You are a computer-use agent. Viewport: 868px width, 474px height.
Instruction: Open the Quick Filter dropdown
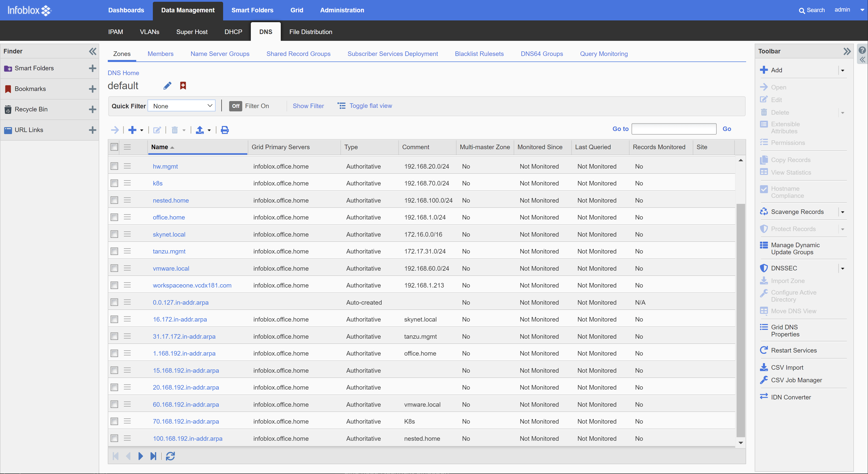pyautogui.click(x=182, y=106)
